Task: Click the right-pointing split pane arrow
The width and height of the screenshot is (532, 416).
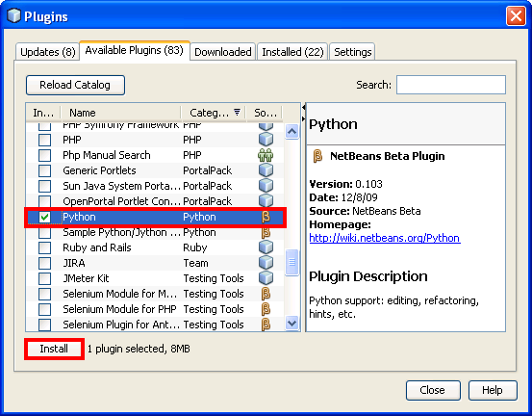Action: coord(304,118)
